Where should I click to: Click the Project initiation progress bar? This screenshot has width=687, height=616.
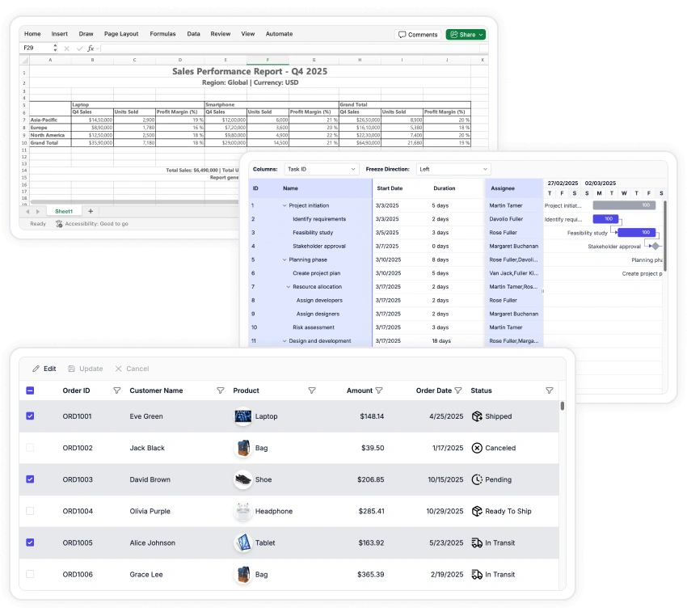click(x=624, y=205)
